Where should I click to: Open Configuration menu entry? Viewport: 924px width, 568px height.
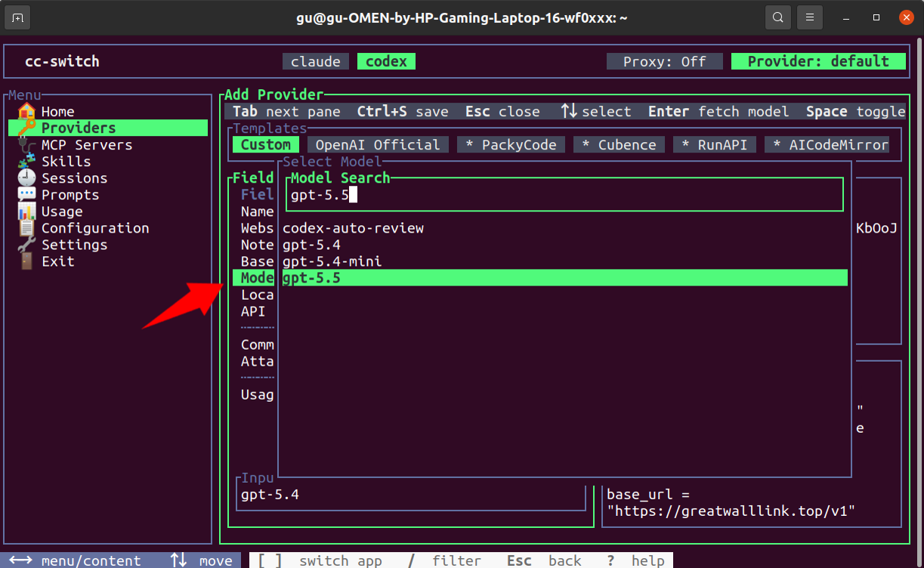(x=95, y=228)
